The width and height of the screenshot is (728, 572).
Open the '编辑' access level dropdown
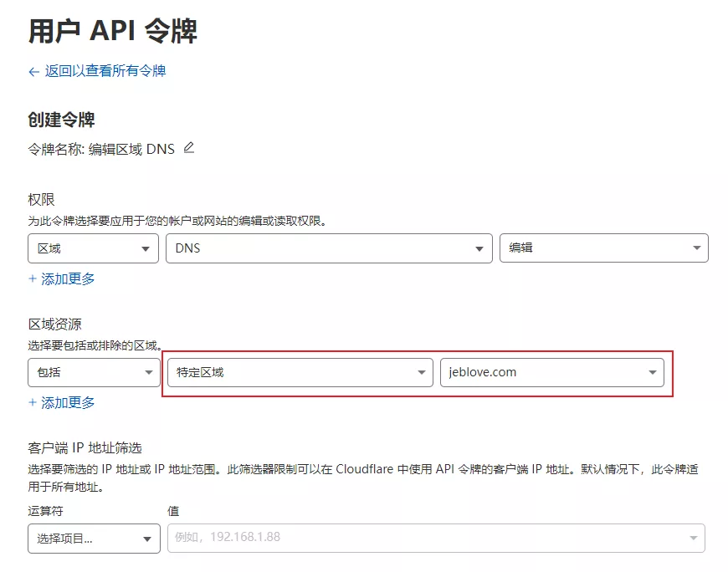click(x=603, y=248)
